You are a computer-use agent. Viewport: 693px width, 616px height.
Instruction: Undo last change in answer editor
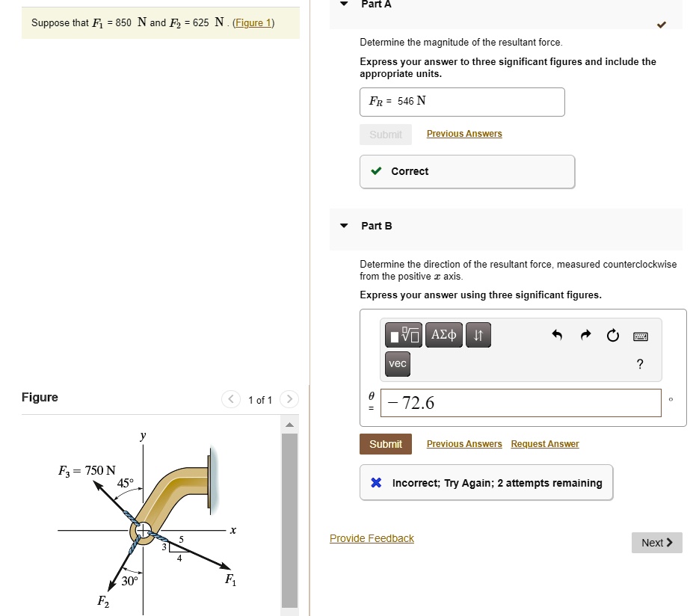(556, 336)
